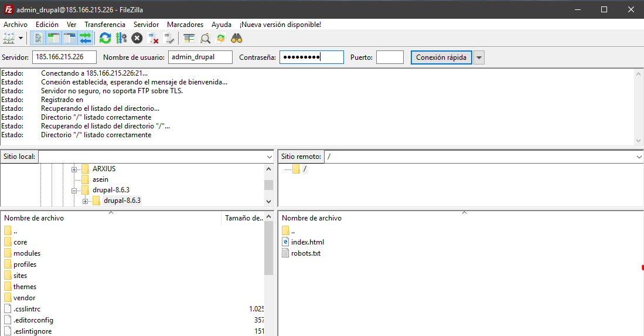This screenshot has width=644, height=336.
Task: Toggle synchronized browsing
Action: (221, 39)
